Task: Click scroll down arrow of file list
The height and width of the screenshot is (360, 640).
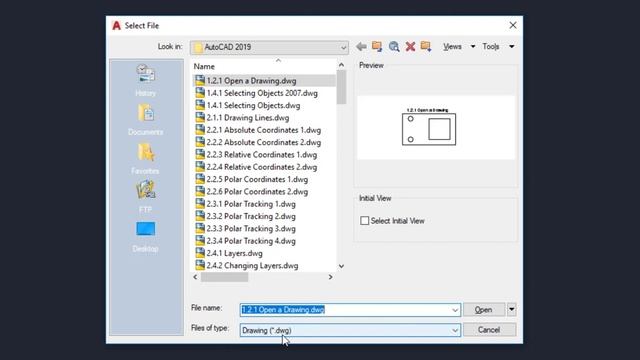Action: pyautogui.click(x=342, y=266)
